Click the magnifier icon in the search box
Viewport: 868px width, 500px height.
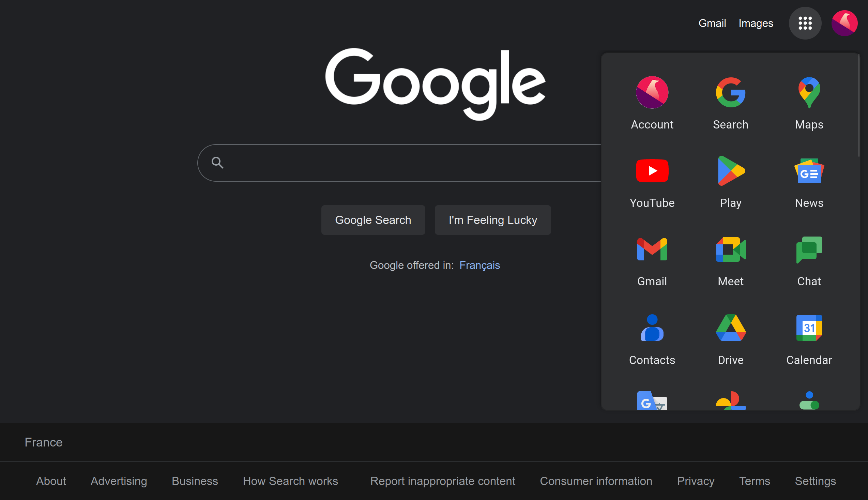217,163
